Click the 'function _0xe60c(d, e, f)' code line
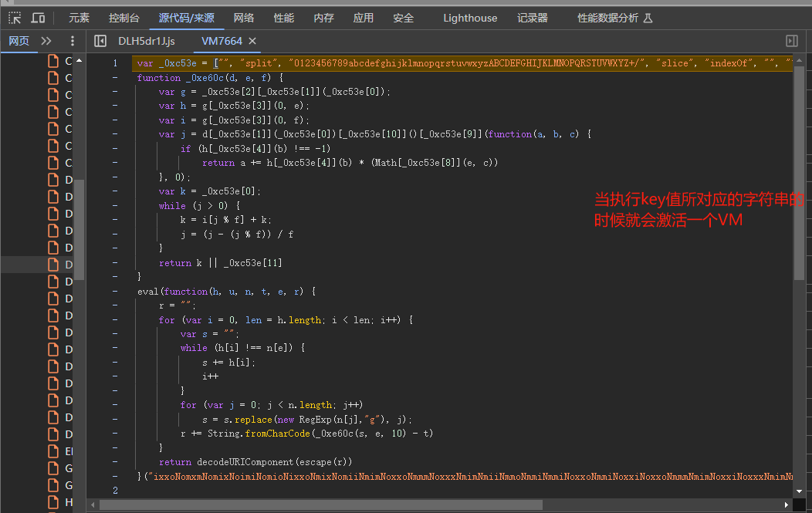 210,78
